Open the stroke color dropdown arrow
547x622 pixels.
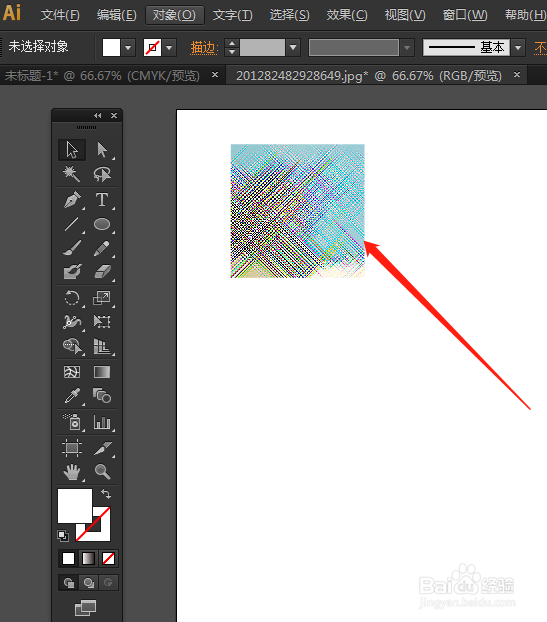click(x=169, y=48)
